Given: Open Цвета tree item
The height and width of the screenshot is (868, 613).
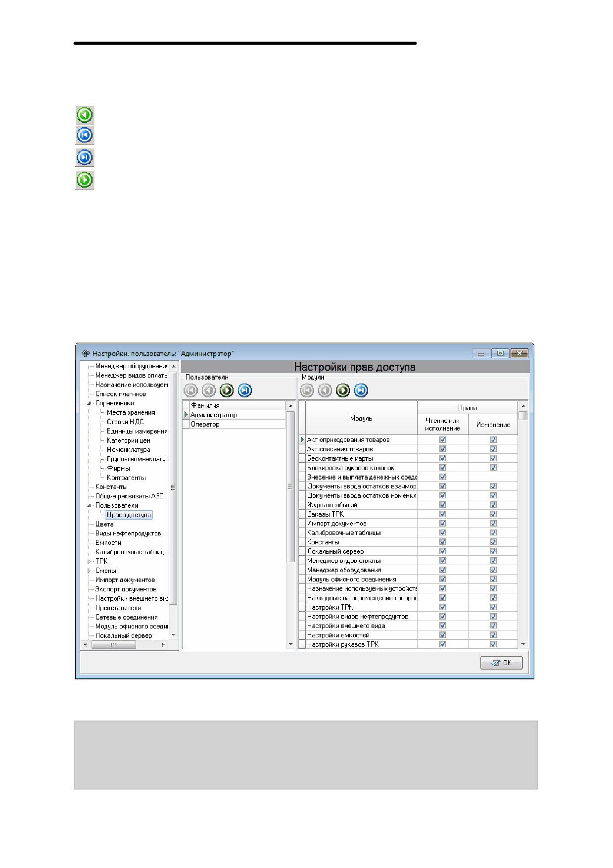Looking at the screenshot, I should point(104,524).
